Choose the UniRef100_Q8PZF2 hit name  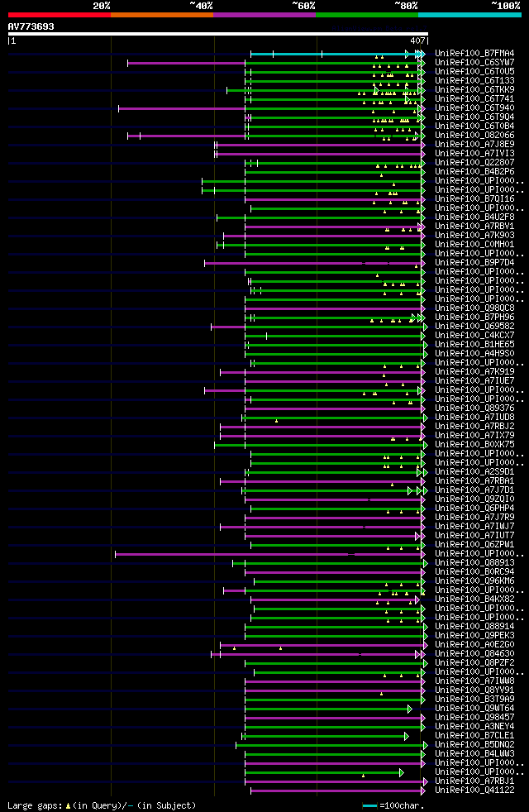tap(474, 663)
